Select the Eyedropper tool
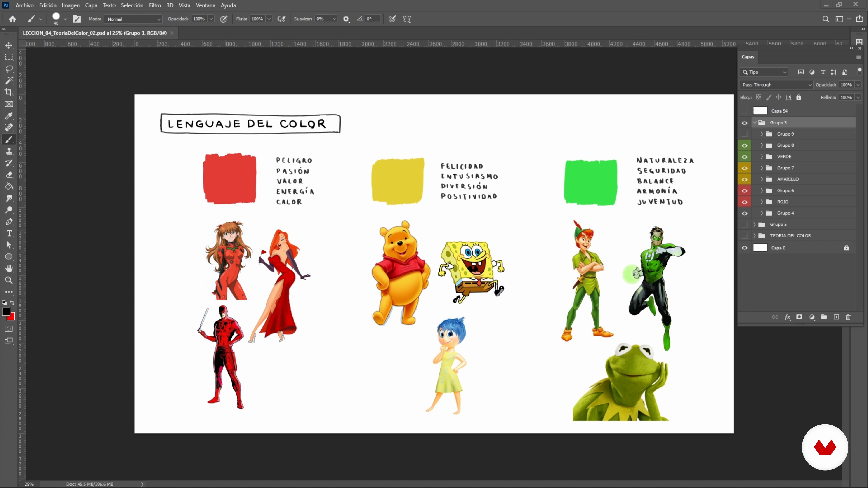 click(x=9, y=116)
